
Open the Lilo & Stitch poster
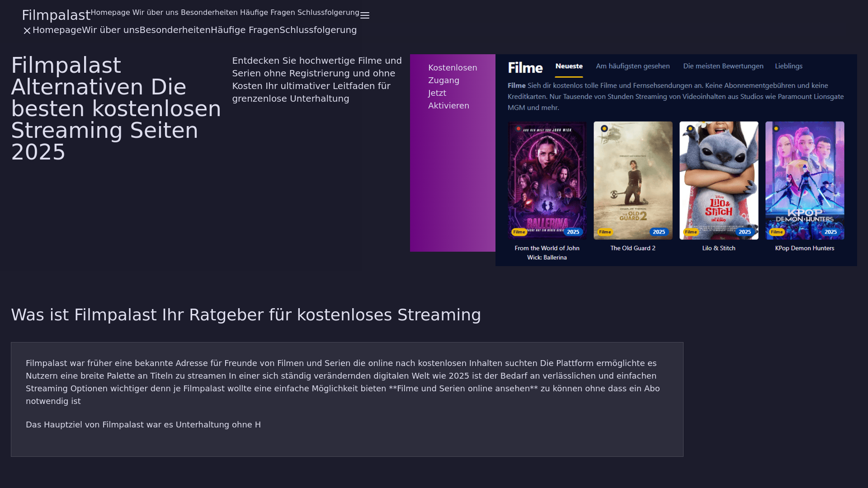pos(719,180)
